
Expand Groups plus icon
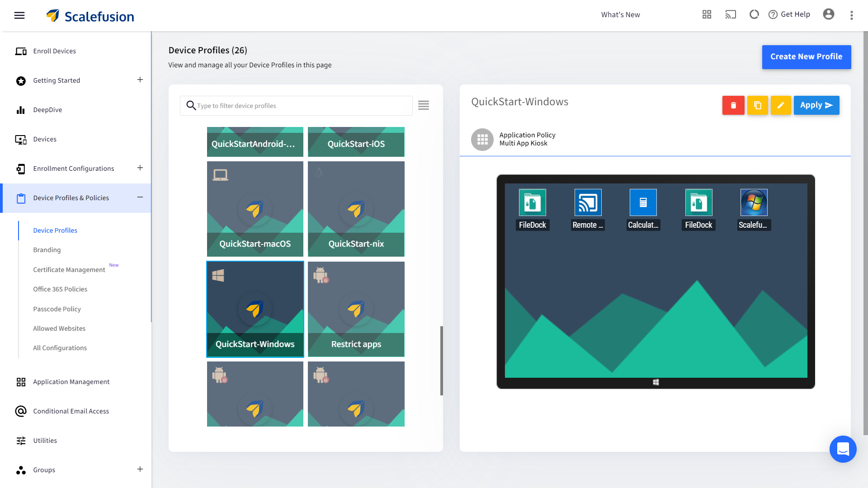(x=140, y=469)
